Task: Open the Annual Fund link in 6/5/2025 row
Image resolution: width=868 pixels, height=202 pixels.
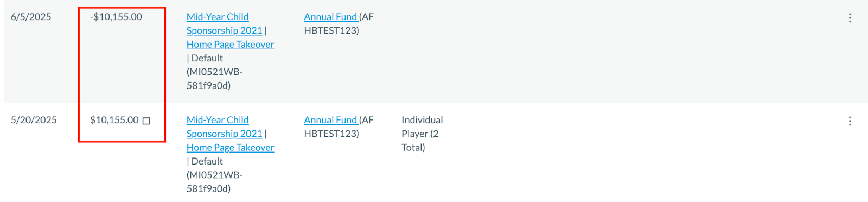Action: pyautogui.click(x=330, y=17)
